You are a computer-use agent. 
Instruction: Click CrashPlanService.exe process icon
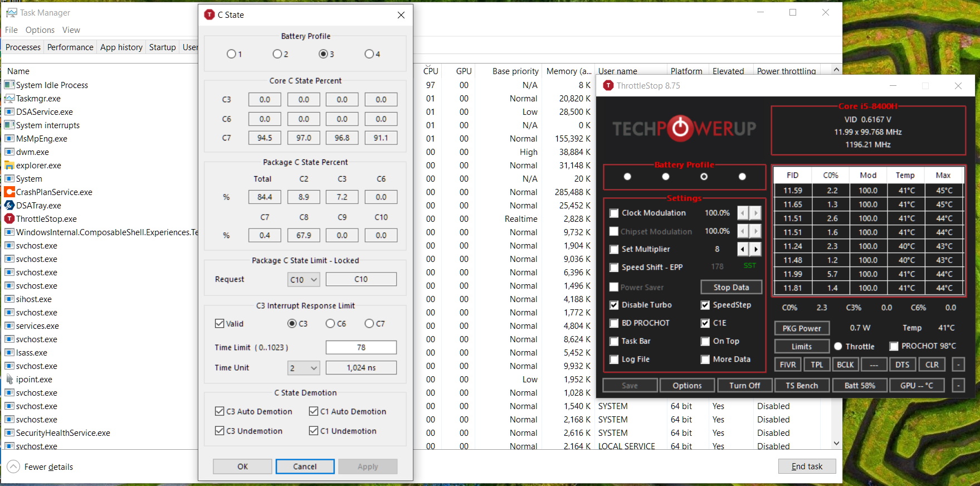(9, 192)
